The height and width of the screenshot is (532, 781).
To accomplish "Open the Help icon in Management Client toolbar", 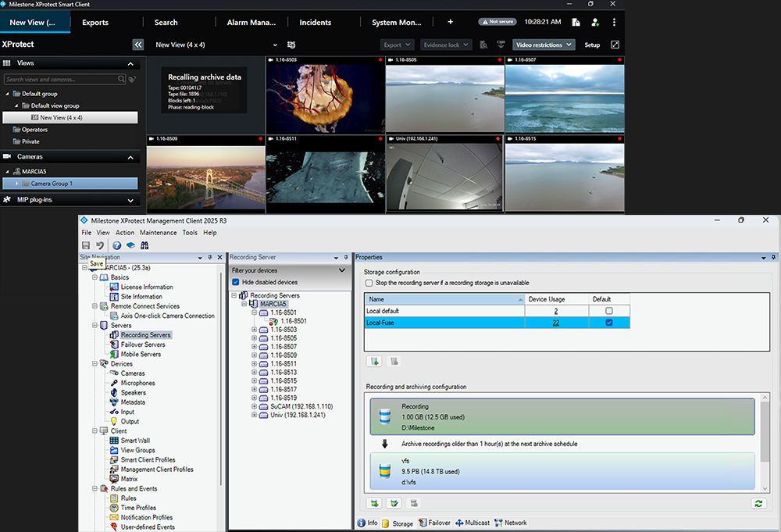I will pyautogui.click(x=116, y=245).
